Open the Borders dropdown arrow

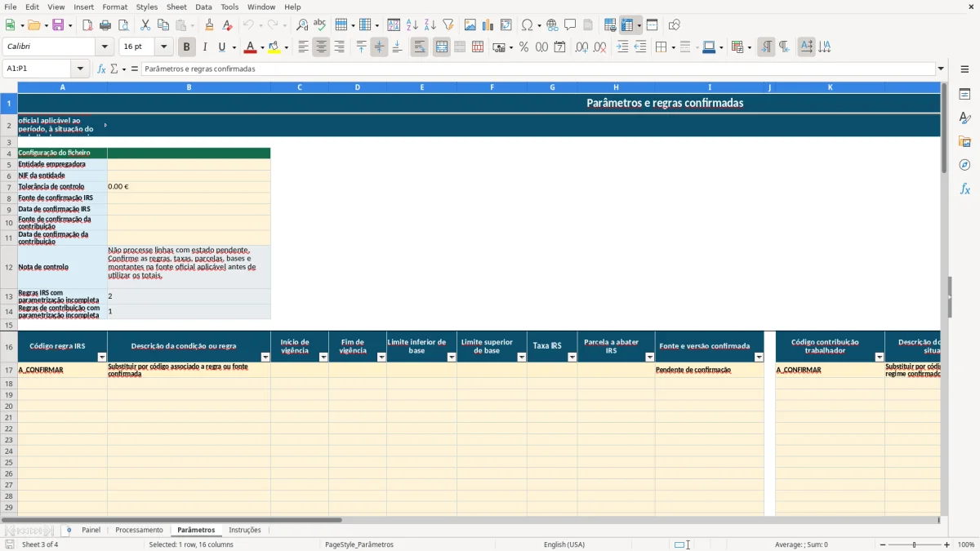click(x=672, y=47)
